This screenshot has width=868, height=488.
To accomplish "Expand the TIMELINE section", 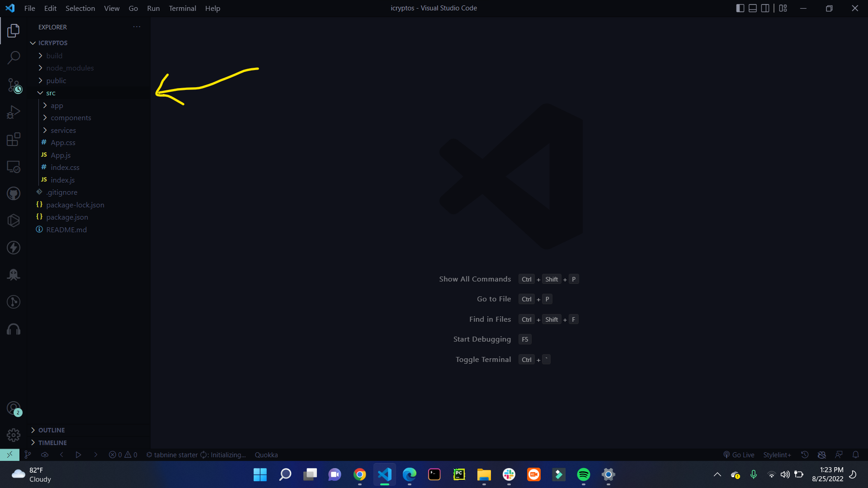I will (52, 443).
